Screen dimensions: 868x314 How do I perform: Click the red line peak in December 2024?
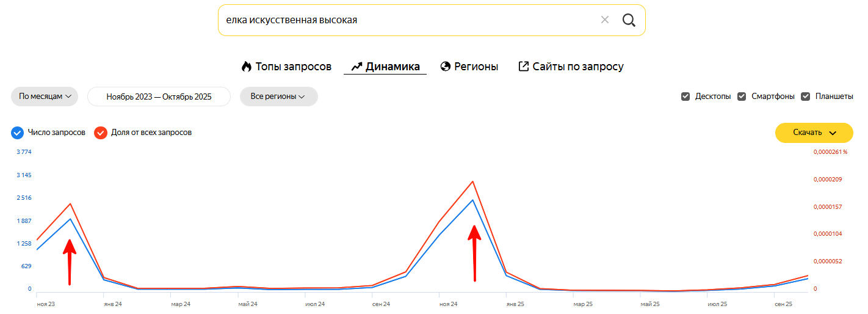point(472,181)
